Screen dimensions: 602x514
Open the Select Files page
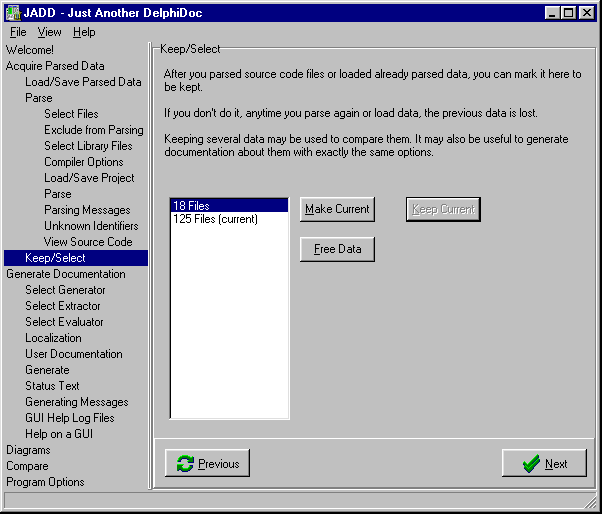point(71,114)
